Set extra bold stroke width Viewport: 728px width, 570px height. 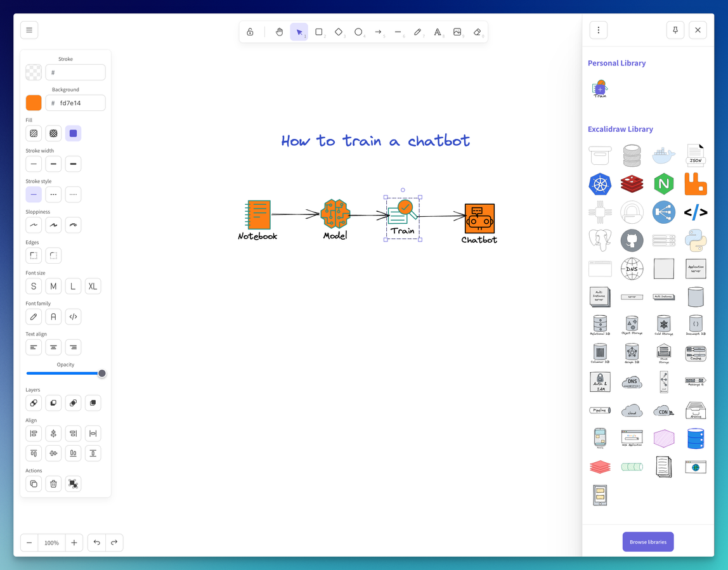click(x=74, y=164)
